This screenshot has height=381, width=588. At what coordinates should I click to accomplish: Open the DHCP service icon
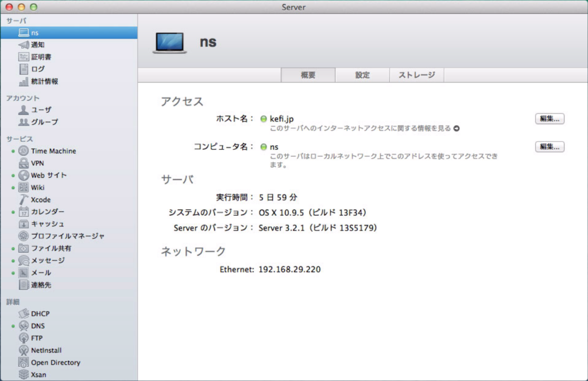pyautogui.click(x=23, y=313)
